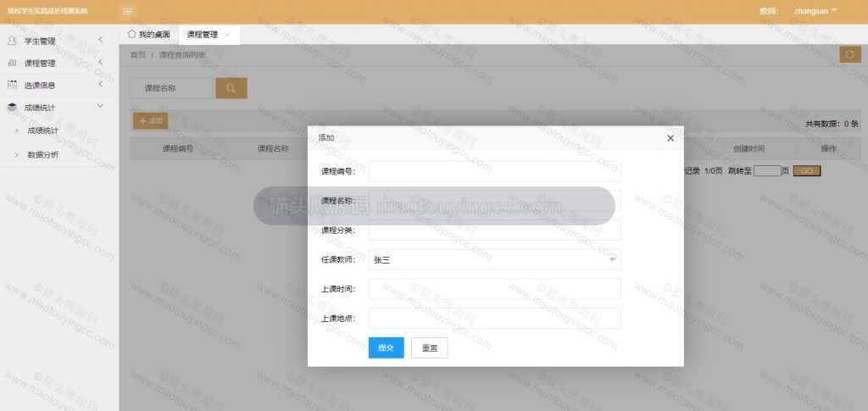Expand the 课程管理 sidebar chevron
Image resolution: width=868 pixels, height=411 pixels.
pyautogui.click(x=100, y=62)
